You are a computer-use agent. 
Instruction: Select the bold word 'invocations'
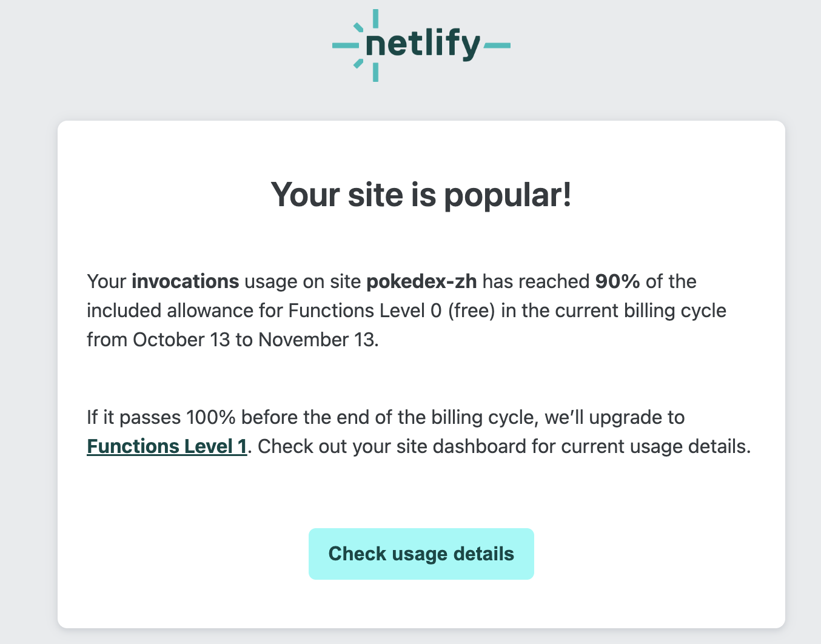186,281
